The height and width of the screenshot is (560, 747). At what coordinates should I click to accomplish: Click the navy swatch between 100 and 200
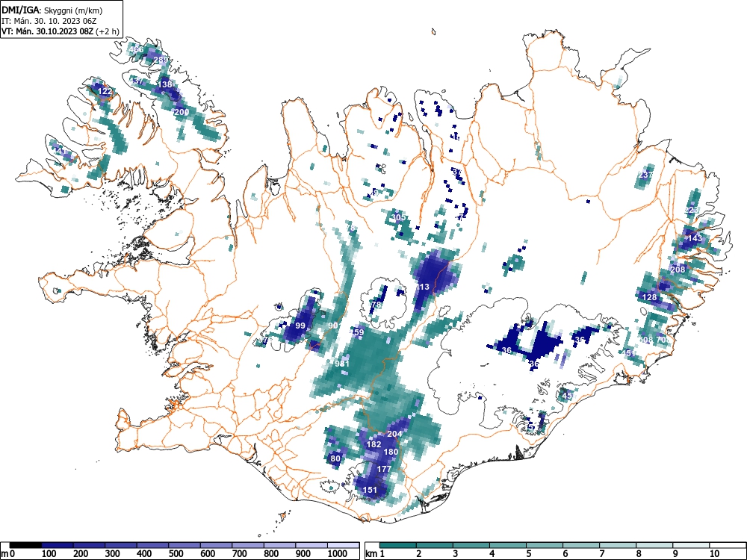[58, 545]
